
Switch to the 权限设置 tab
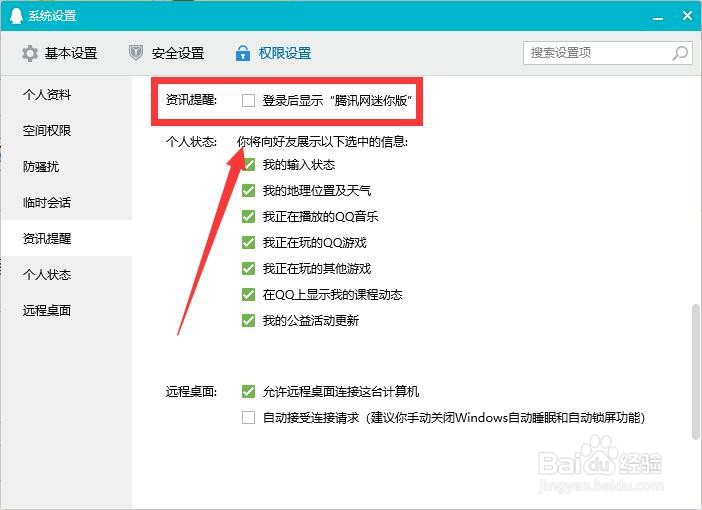click(x=274, y=53)
